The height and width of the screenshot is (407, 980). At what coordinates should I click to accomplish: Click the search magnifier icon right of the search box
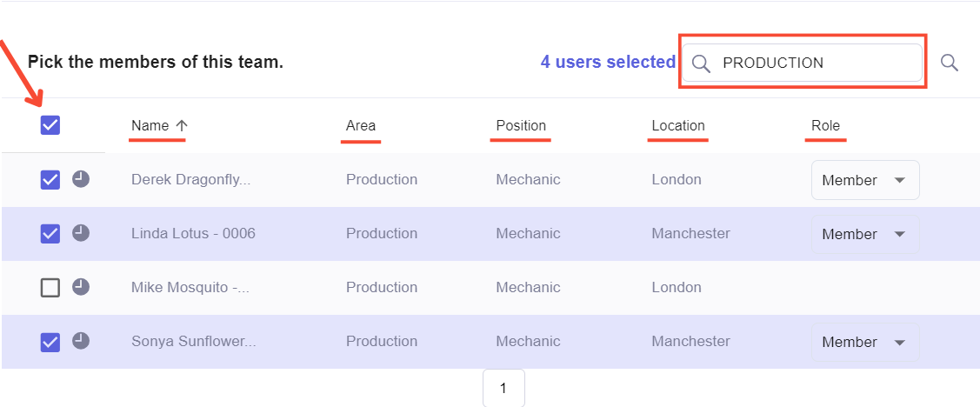(950, 63)
